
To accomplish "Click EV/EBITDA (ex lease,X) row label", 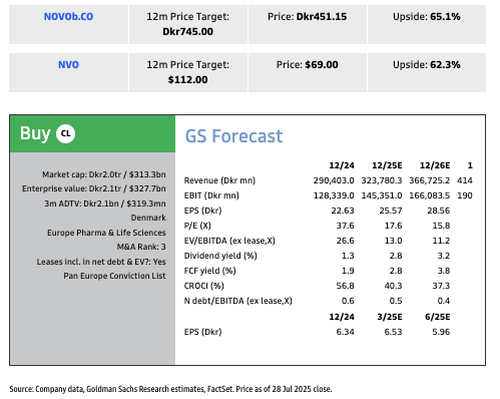I will tap(230, 241).
